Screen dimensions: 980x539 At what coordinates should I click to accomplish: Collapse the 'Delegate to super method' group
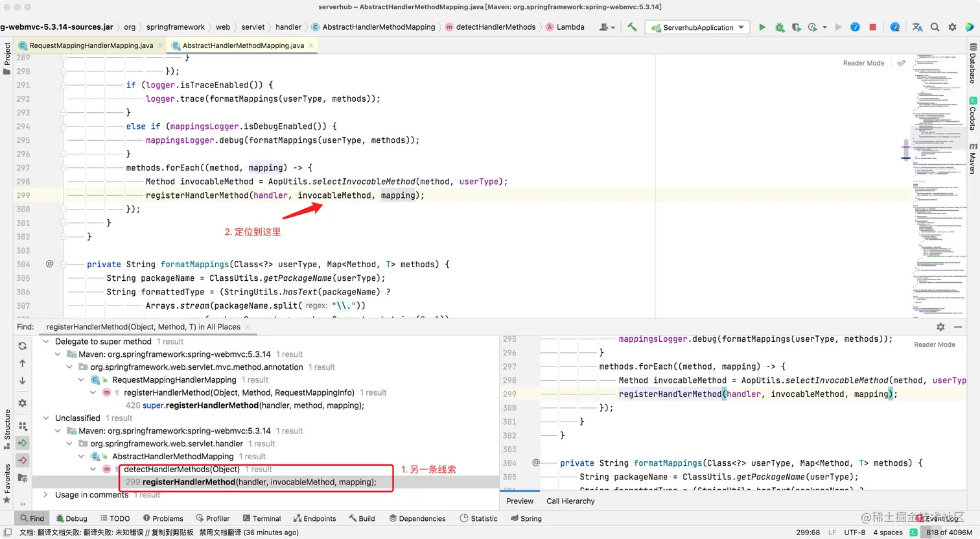coord(46,341)
